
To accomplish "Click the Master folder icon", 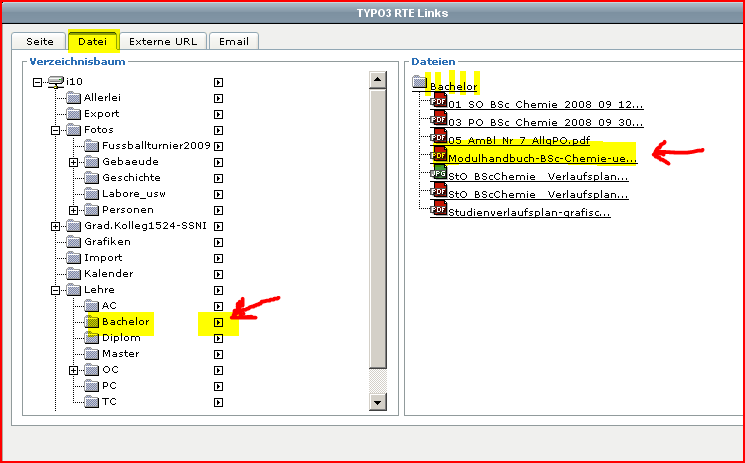I will (90, 354).
